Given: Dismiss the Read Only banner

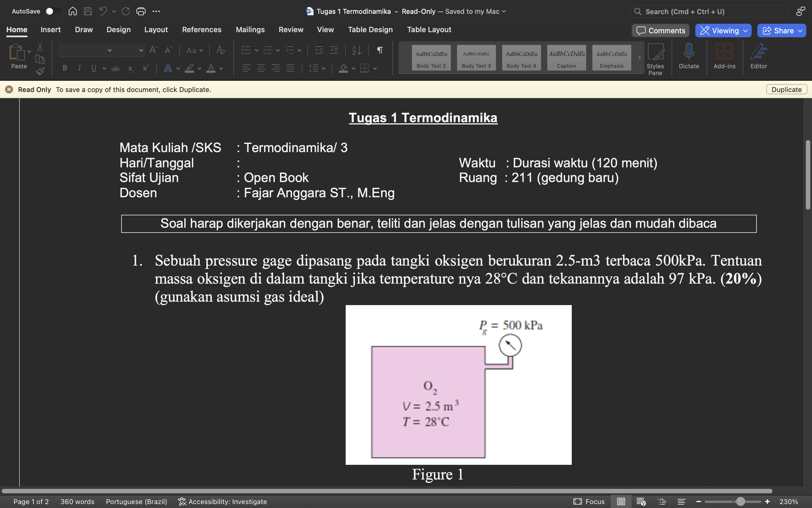Looking at the screenshot, I should click(9, 89).
